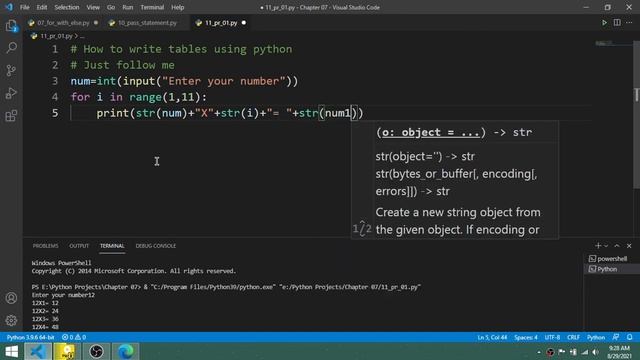Select language mode Python in status bar

pos(596,337)
